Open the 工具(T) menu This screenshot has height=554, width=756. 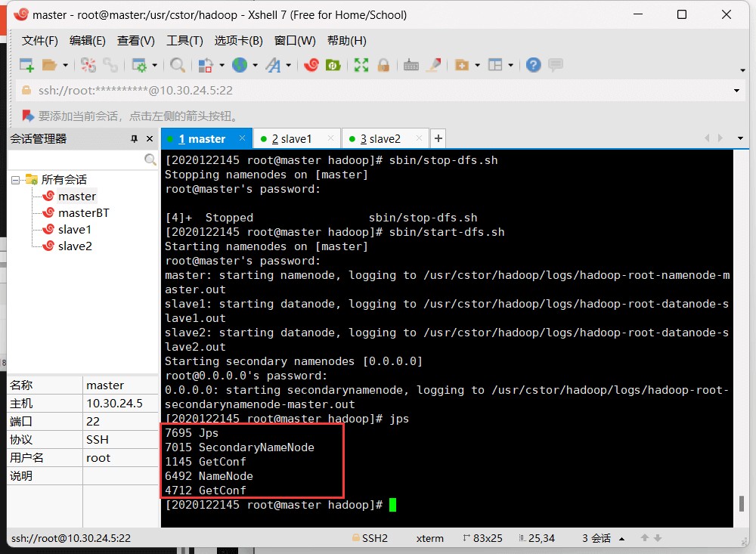184,41
